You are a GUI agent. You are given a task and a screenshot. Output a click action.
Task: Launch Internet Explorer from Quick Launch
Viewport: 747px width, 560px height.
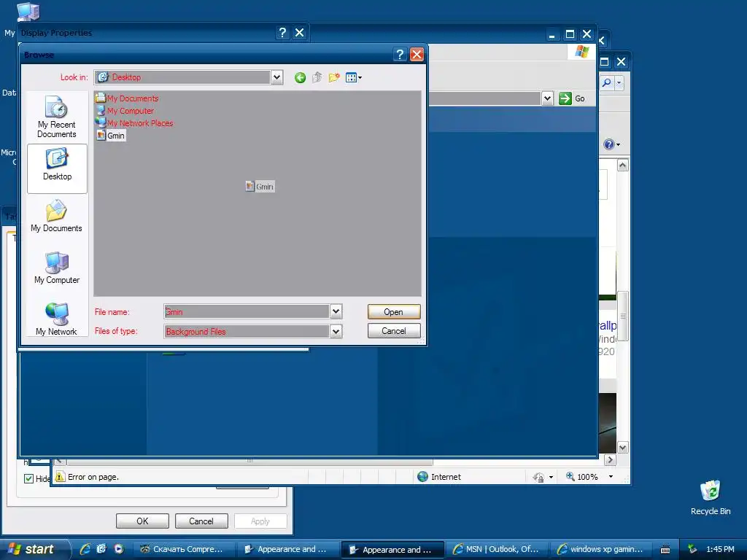click(x=85, y=549)
